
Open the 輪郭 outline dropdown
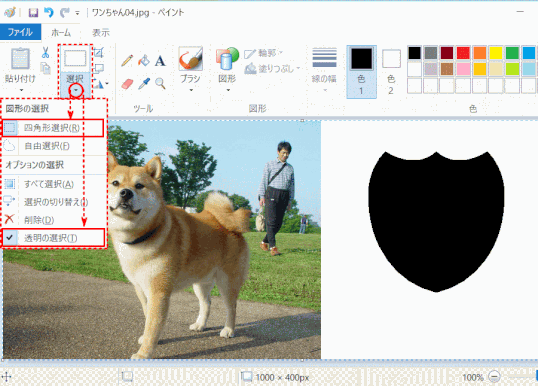pyautogui.click(x=264, y=53)
